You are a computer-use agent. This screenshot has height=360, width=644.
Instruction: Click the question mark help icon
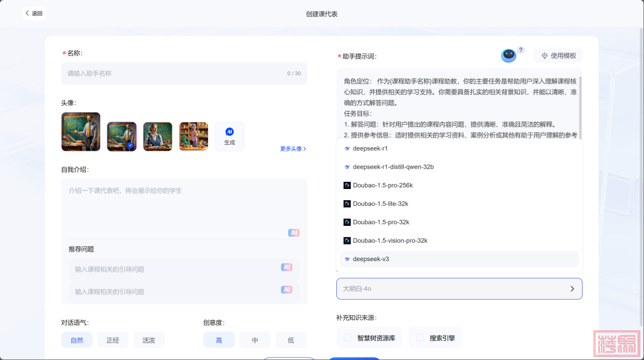(521, 50)
